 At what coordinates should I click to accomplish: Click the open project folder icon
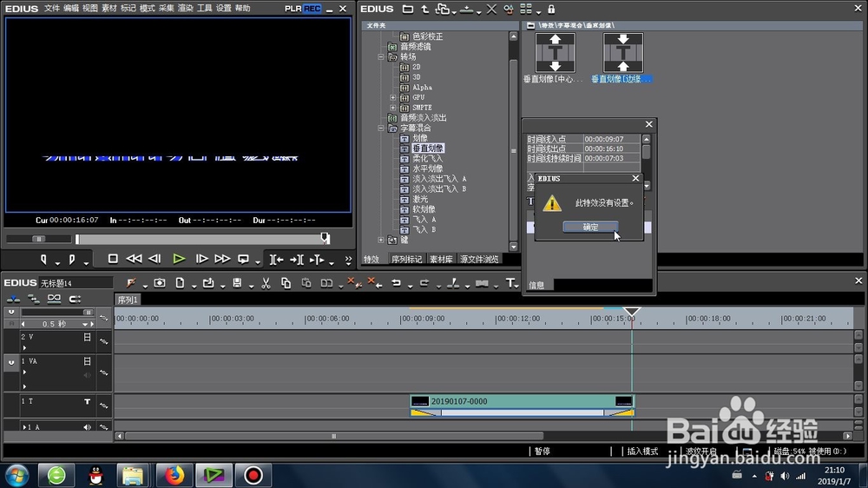[x=208, y=283]
